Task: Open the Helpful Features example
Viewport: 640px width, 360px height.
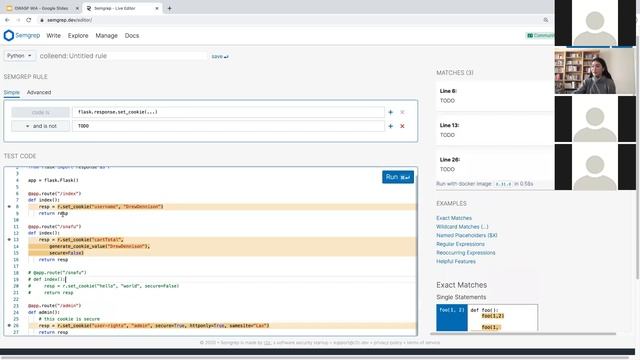Action: click(456, 261)
